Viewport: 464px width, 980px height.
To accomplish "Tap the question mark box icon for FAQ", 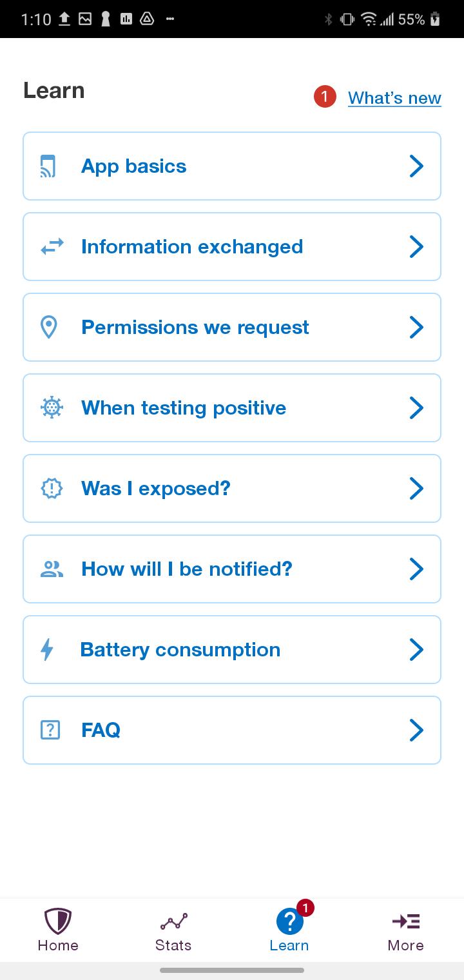I will click(x=50, y=730).
